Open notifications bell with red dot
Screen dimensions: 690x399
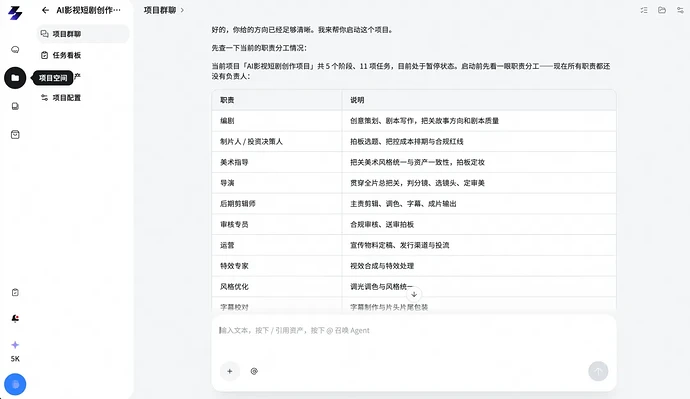(15, 318)
